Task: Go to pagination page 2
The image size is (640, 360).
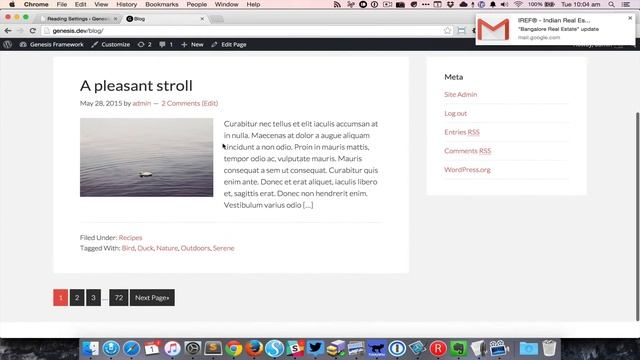Action: 77,298
